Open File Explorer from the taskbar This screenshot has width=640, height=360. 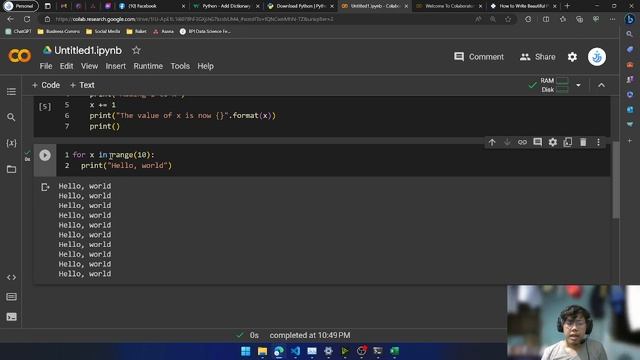(262, 351)
